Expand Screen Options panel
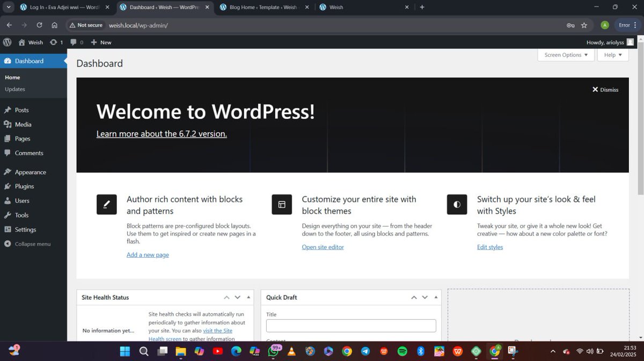 [x=566, y=55]
